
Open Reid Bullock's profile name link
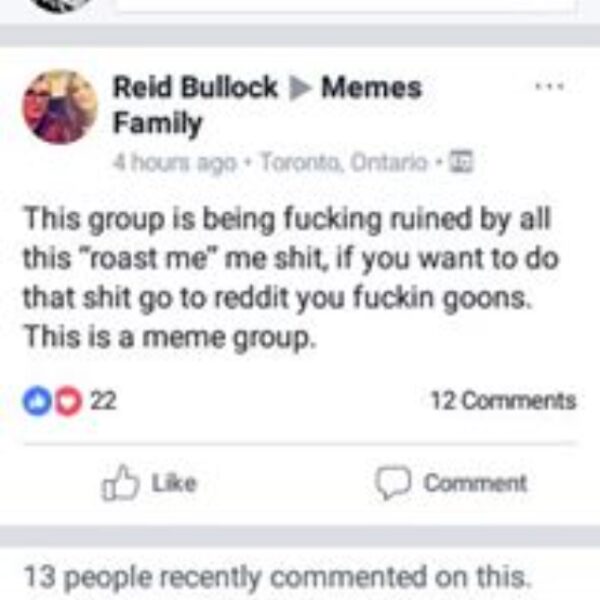point(195,87)
